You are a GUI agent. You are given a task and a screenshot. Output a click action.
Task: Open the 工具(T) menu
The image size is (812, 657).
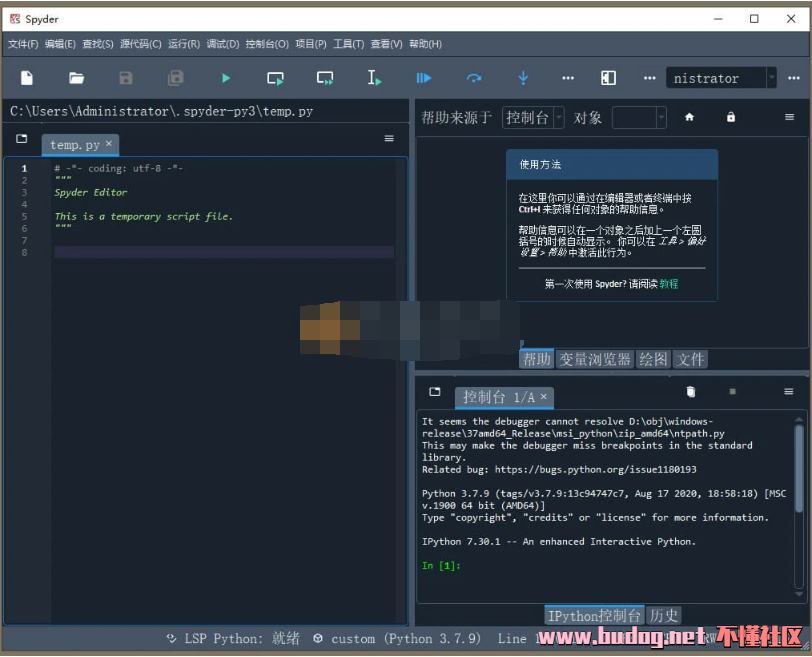[348, 44]
